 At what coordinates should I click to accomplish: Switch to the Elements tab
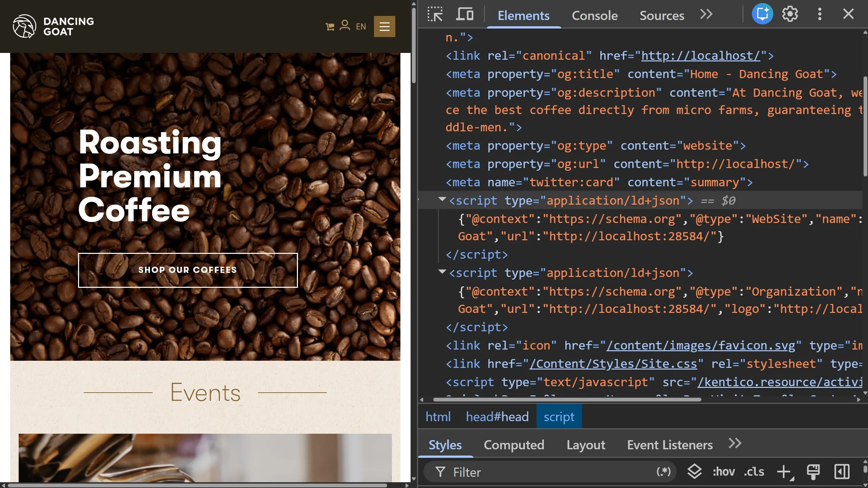tap(524, 16)
